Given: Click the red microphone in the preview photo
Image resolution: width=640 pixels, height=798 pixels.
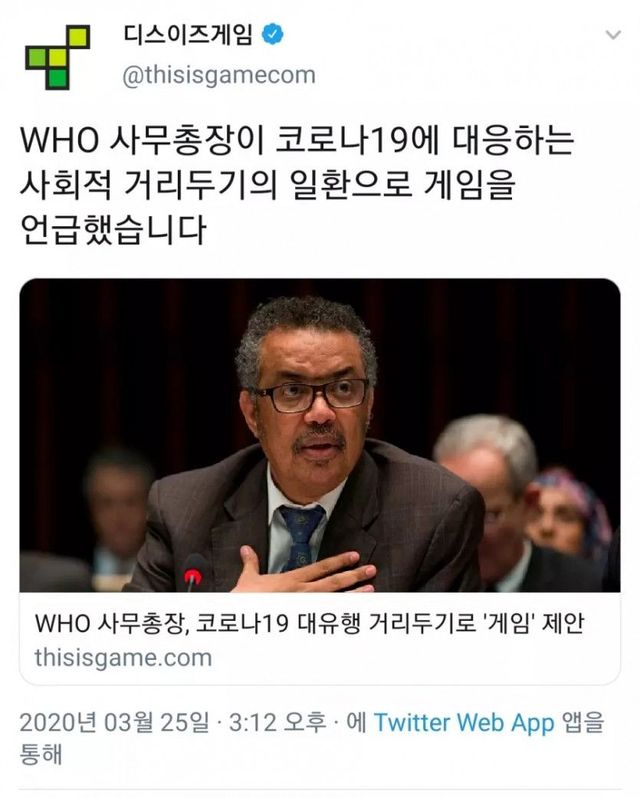Looking at the screenshot, I should (x=193, y=574).
